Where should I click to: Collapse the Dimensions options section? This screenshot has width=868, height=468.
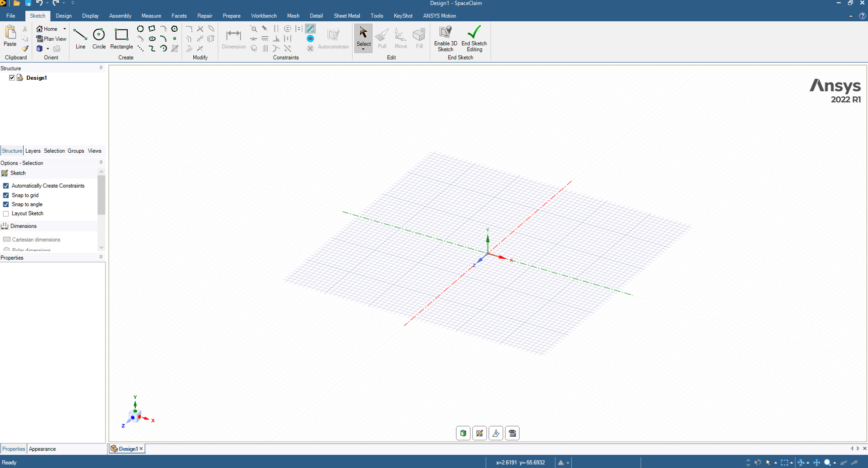(23, 226)
